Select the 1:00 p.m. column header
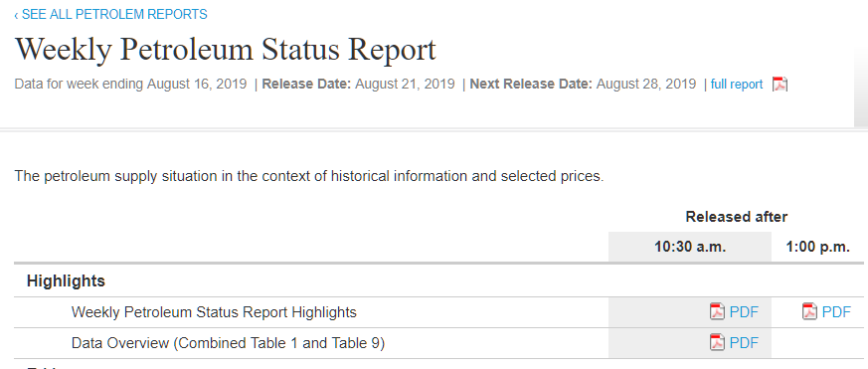The width and height of the screenshot is (868, 369). click(x=817, y=247)
